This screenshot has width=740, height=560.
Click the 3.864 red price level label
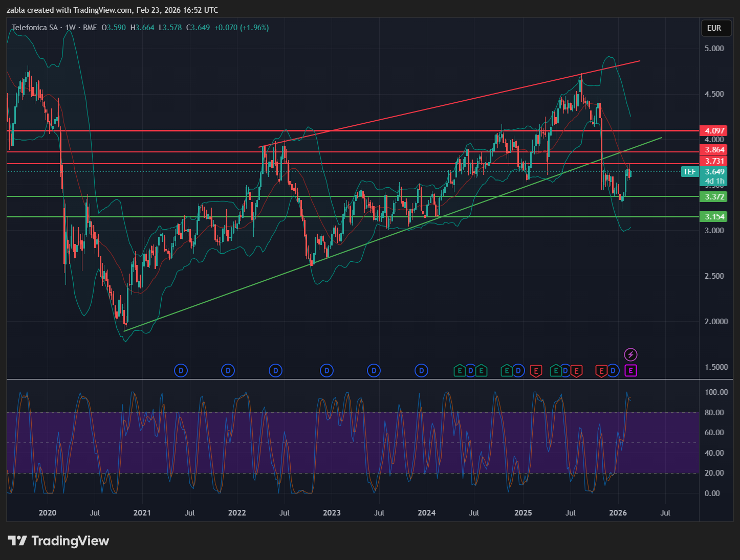[x=714, y=150]
